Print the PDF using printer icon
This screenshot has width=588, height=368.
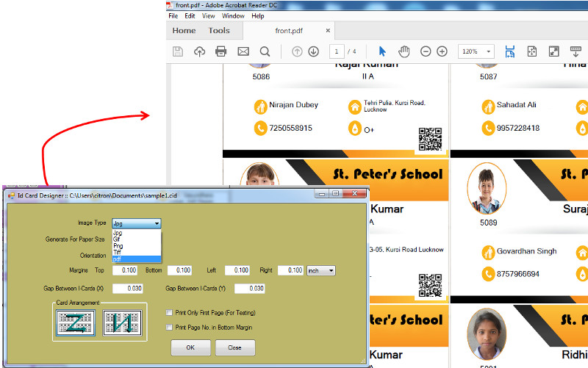tap(221, 51)
